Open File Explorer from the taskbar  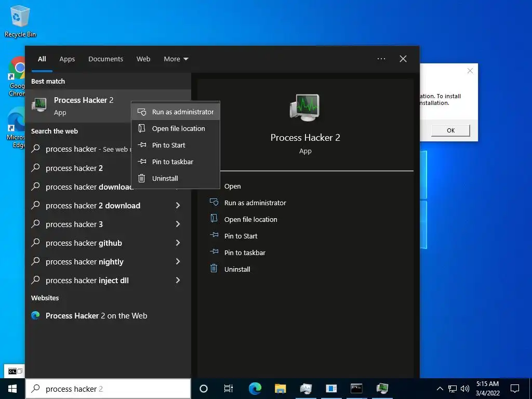[280, 389]
